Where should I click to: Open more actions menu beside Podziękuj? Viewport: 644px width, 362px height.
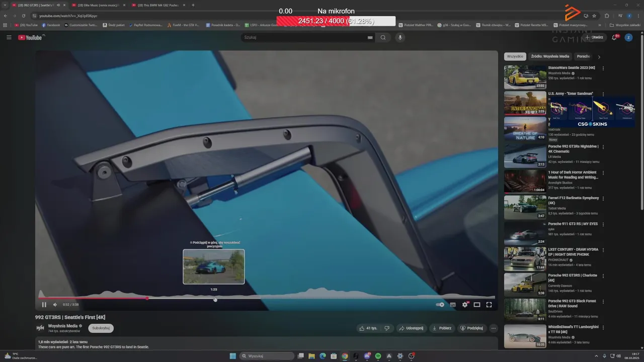[494, 328]
